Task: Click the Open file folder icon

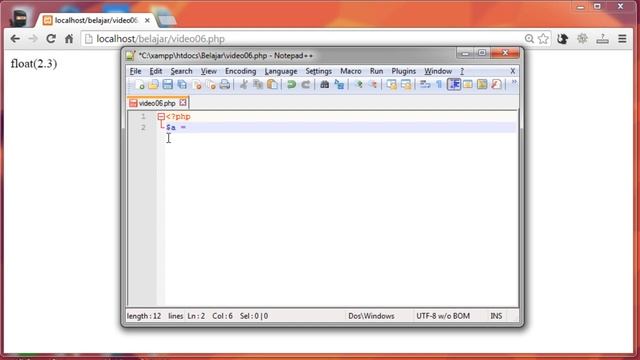Action: coord(153,84)
